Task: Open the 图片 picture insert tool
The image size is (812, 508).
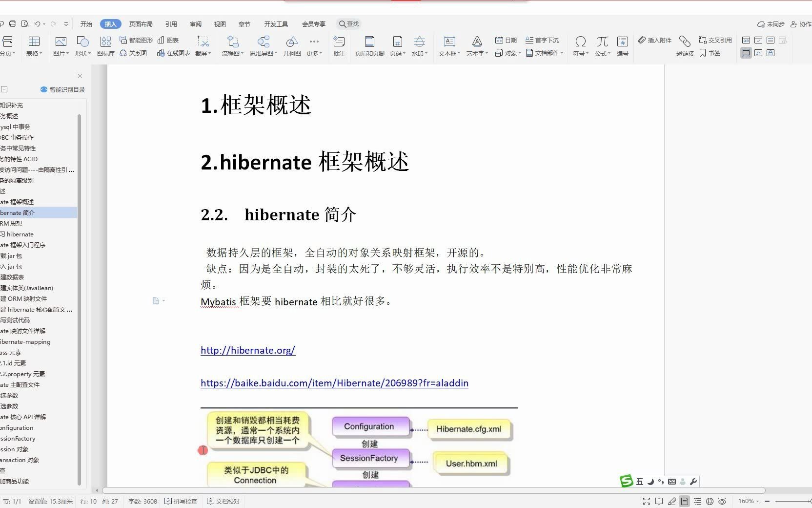Action: pos(61,46)
